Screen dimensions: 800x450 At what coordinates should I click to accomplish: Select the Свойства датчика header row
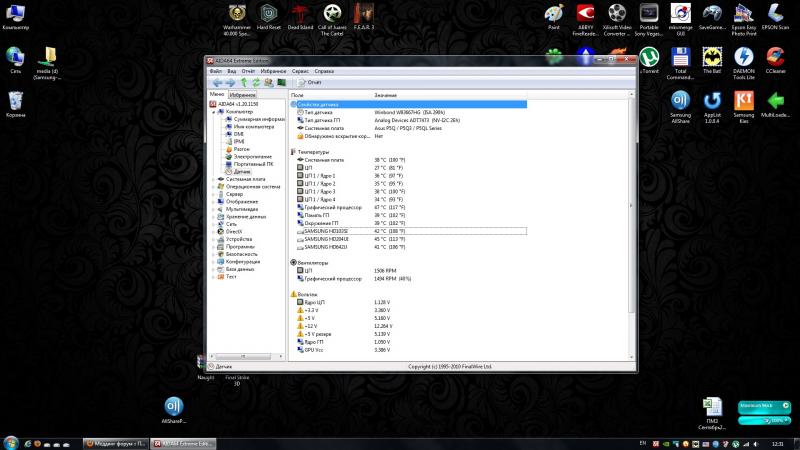coord(409,105)
